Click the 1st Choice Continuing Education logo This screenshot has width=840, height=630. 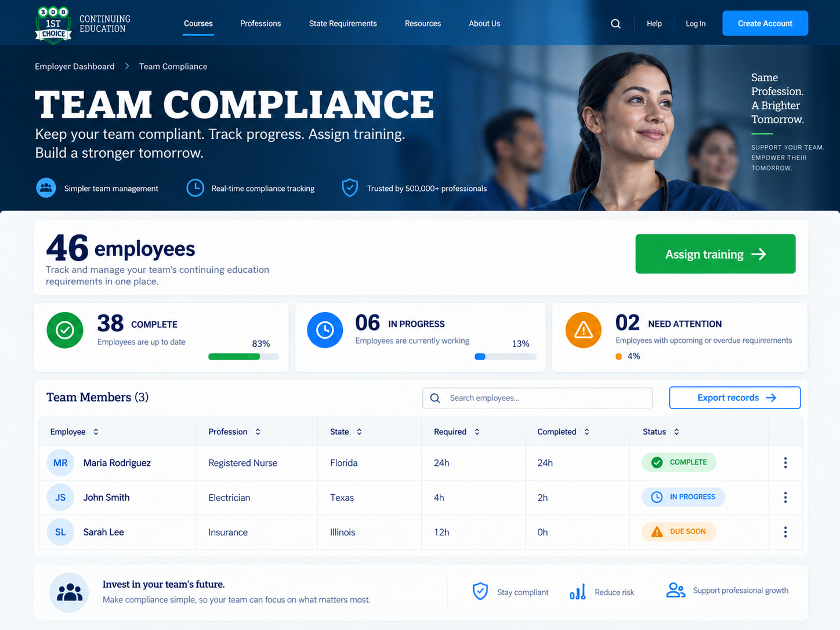(83, 24)
